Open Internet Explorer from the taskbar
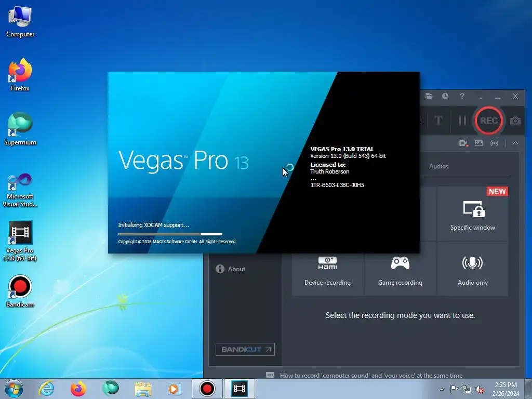The image size is (532, 399). click(x=46, y=389)
